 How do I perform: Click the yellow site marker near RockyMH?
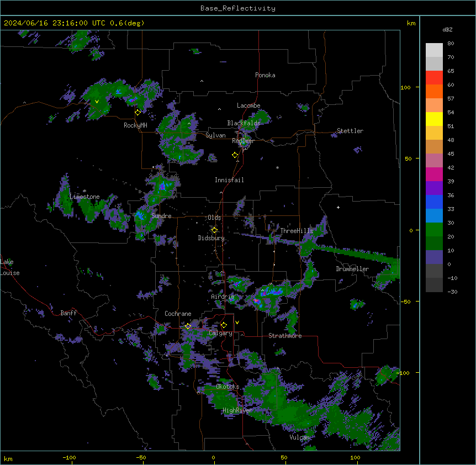pos(138,112)
